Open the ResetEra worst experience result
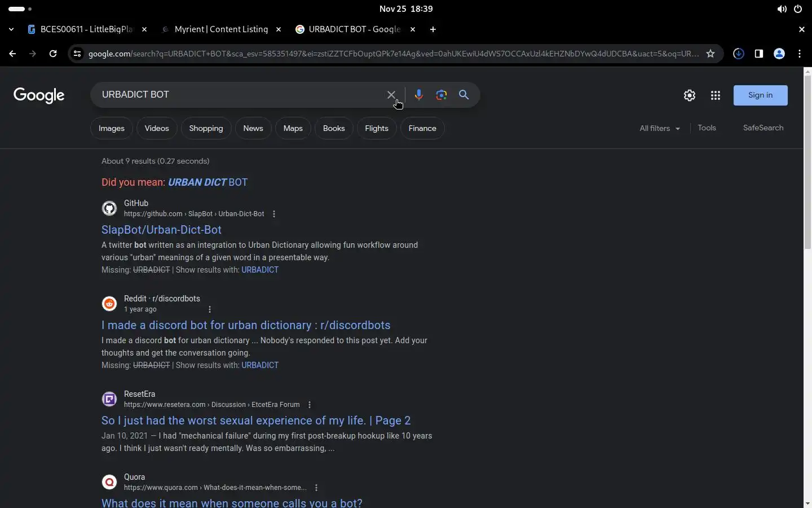The image size is (812, 508). point(256,421)
